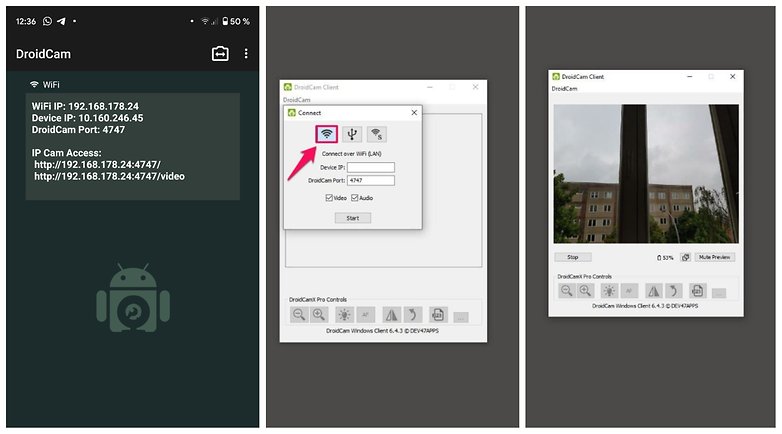Click zoom out in camera preview client window
The width and height of the screenshot is (782, 434).
click(566, 290)
